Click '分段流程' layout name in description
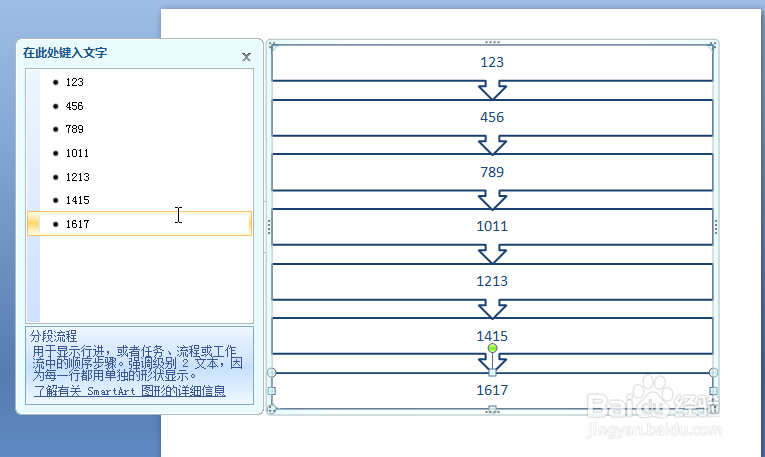Viewport: 765px width, 457px height. [53, 336]
